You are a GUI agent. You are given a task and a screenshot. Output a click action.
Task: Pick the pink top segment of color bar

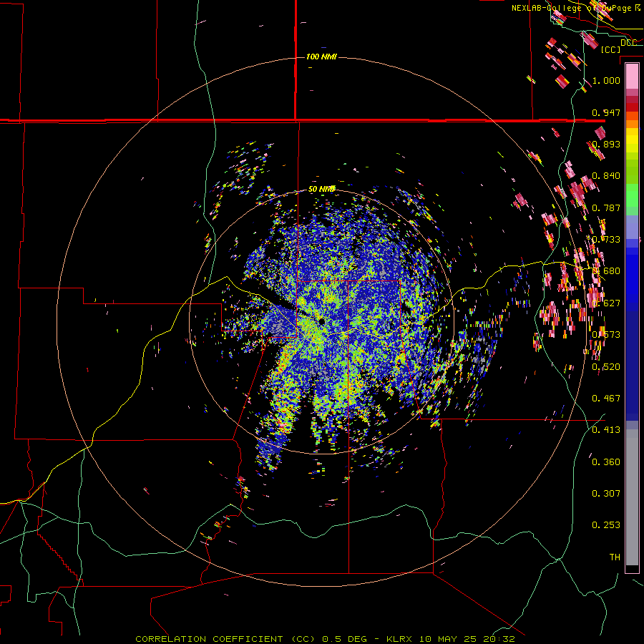632,77
